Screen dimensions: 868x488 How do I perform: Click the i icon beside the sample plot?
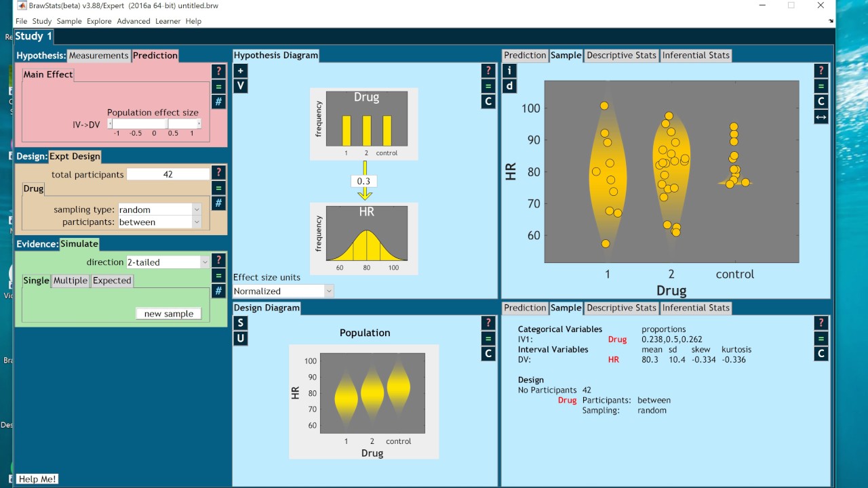509,70
